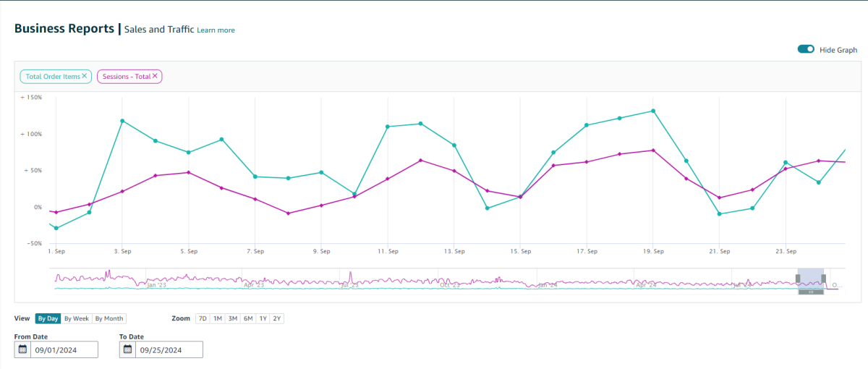
Task: Set zoom range to 1M
Action: point(217,318)
